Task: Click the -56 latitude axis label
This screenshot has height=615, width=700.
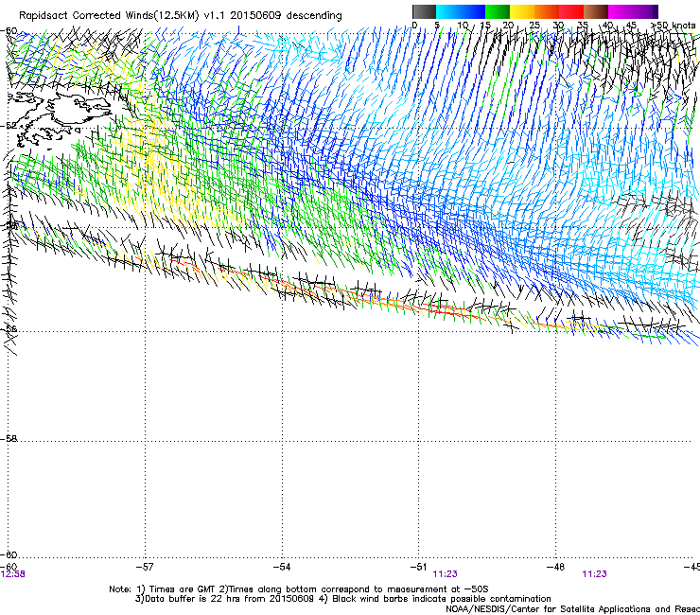Action: pyautogui.click(x=9, y=328)
